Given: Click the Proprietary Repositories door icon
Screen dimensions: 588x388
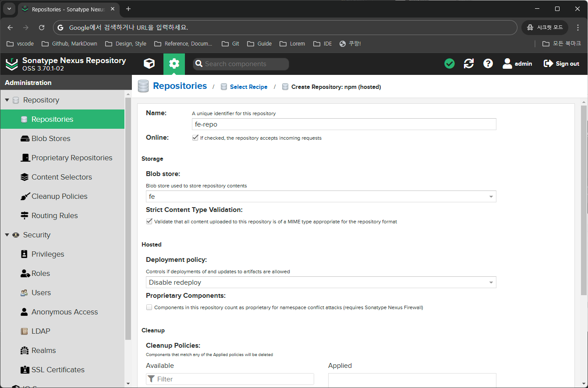Looking at the screenshot, I should click(25, 158).
